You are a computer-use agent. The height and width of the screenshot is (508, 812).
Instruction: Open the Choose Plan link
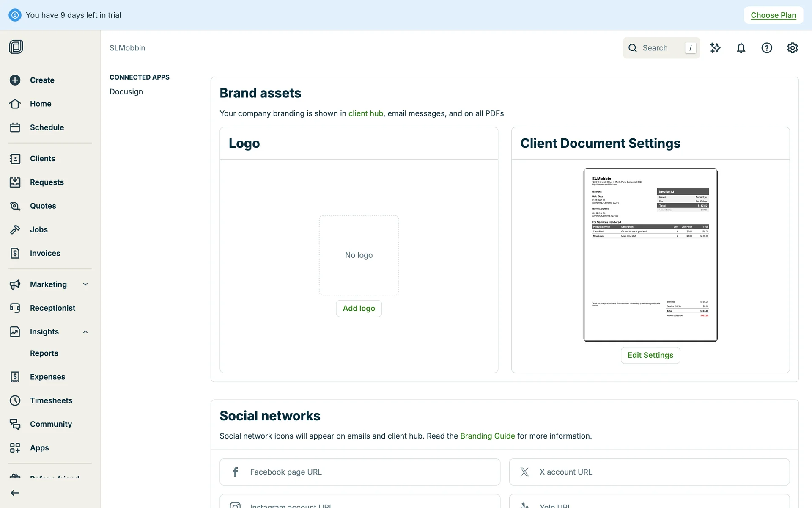pyautogui.click(x=773, y=15)
